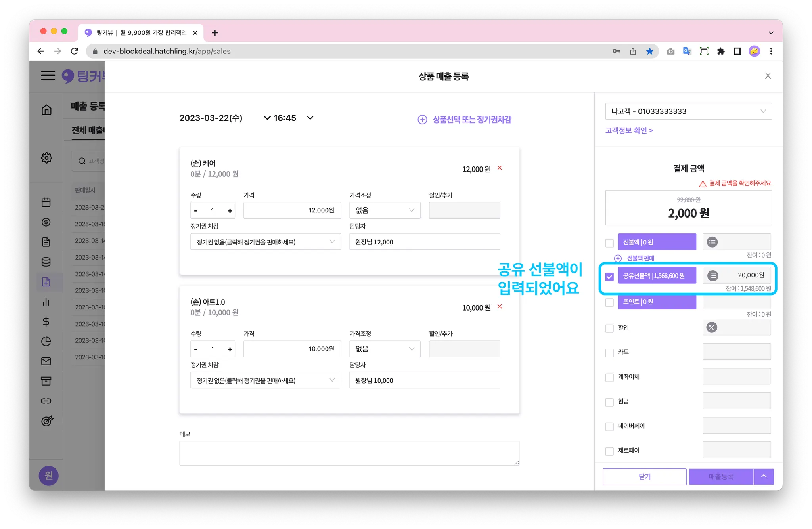
Task: Click the calendar icon in sidebar
Action: tap(46, 202)
